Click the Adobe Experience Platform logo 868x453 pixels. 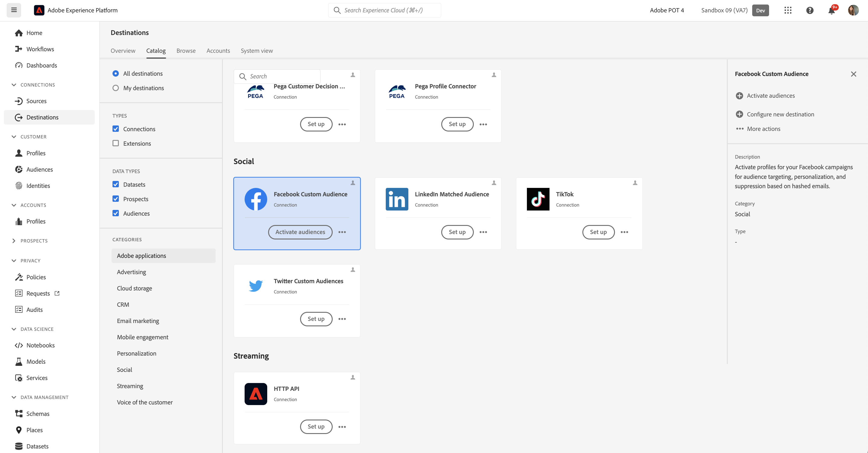coord(39,10)
